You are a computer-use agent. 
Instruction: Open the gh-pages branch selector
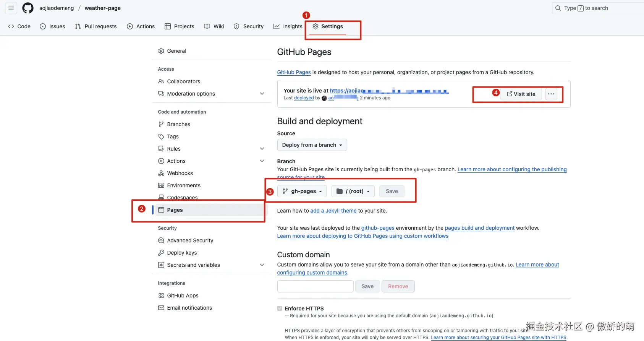click(302, 191)
